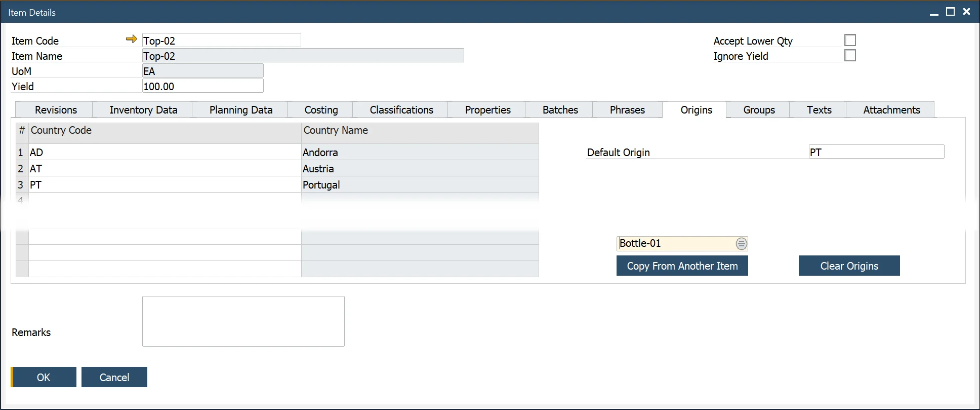
Task: Select the Portugal row country code PT
Action: tap(165, 185)
